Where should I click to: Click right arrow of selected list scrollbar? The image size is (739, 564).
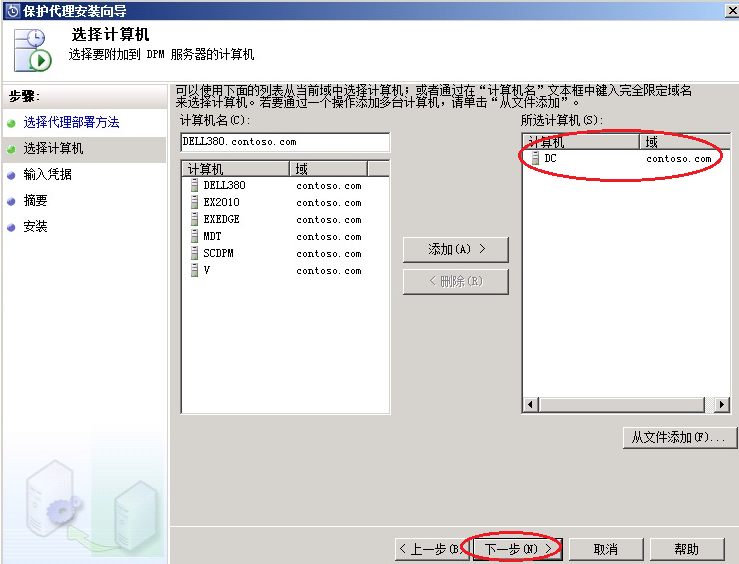point(722,404)
